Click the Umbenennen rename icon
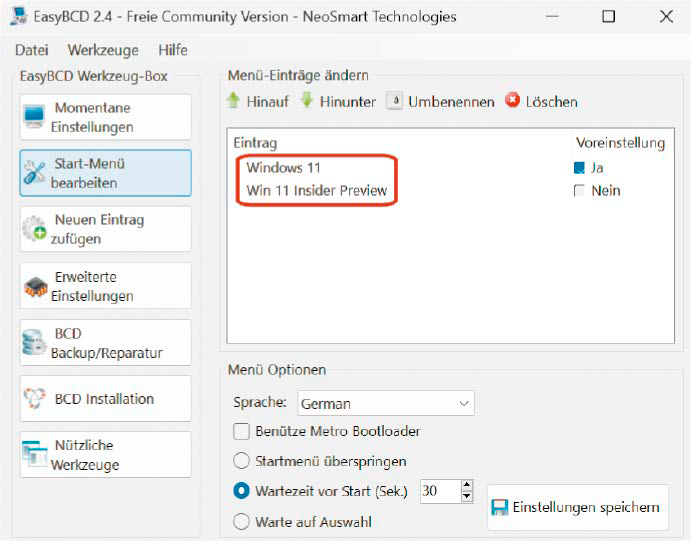This screenshot has width=691, height=541. click(394, 101)
